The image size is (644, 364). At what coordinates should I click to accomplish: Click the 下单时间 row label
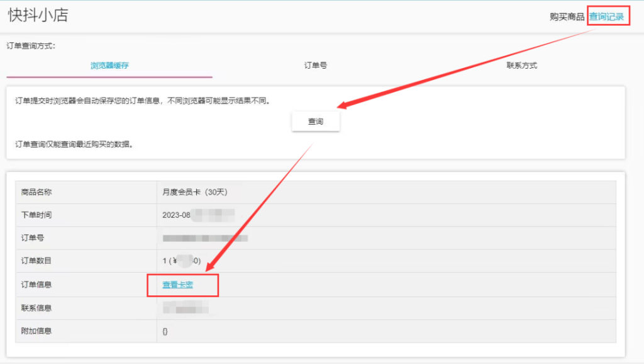[x=36, y=215]
